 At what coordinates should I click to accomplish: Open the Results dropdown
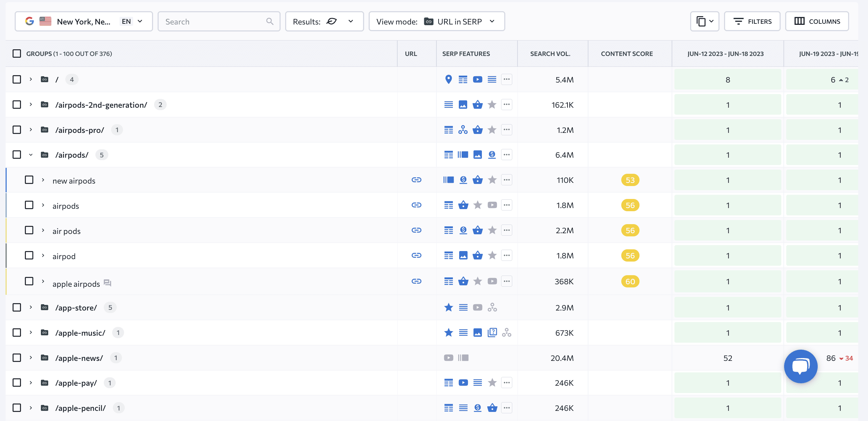coord(324,21)
